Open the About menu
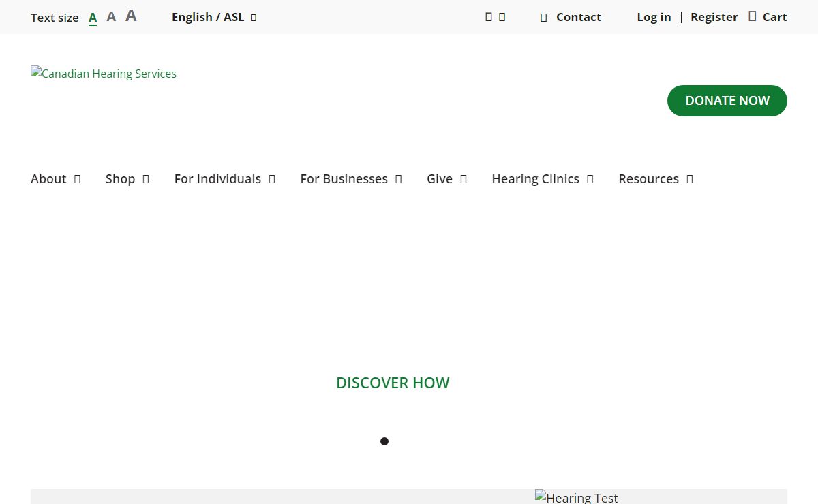The image size is (818, 504). [48, 179]
